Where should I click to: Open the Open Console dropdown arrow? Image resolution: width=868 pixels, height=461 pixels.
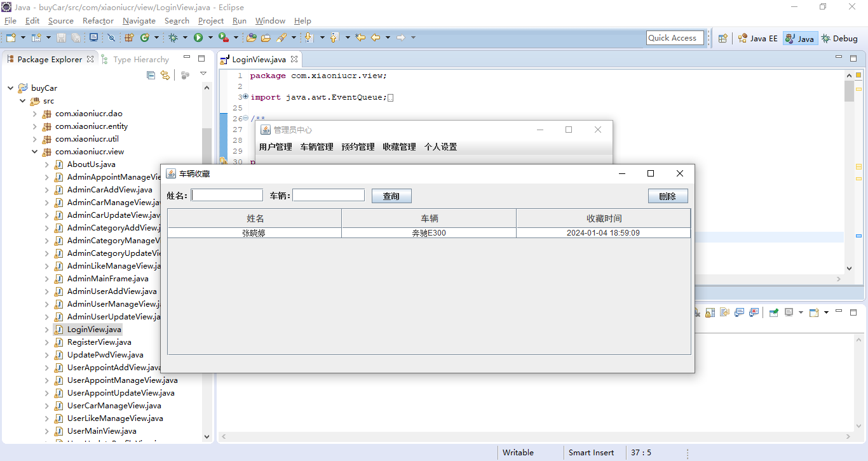point(826,312)
